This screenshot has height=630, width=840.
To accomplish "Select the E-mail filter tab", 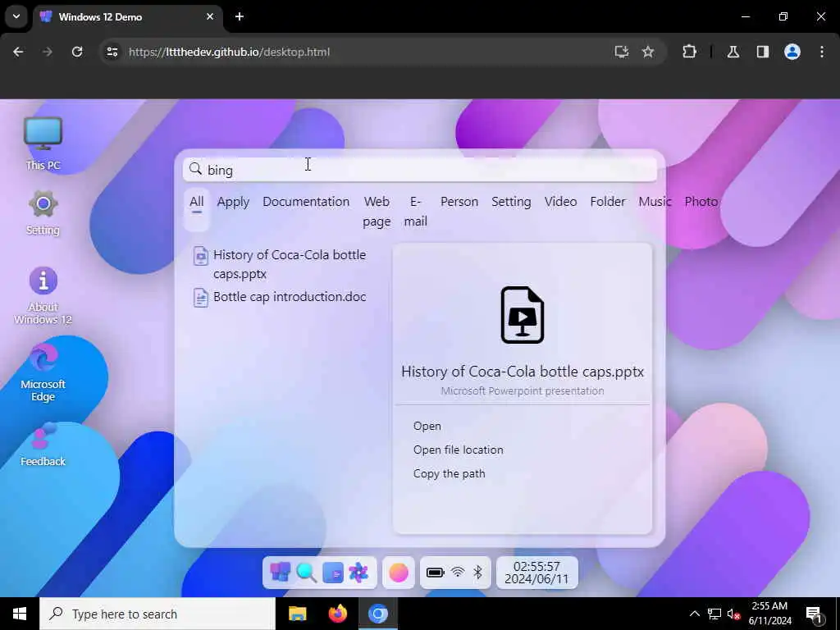I will (416, 211).
